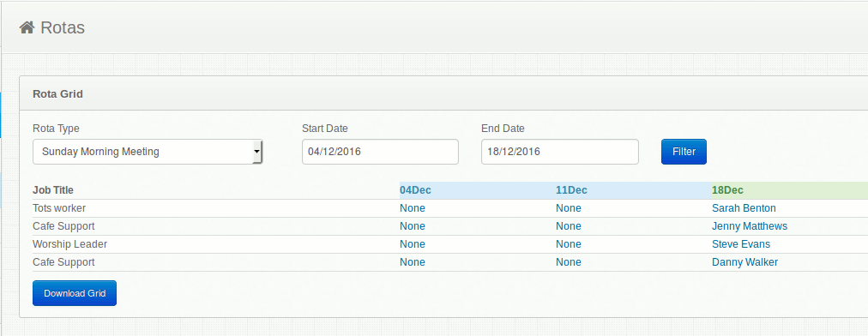
Task: Click None for Worship Leader on 11Dec
Action: tap(569, 244)
